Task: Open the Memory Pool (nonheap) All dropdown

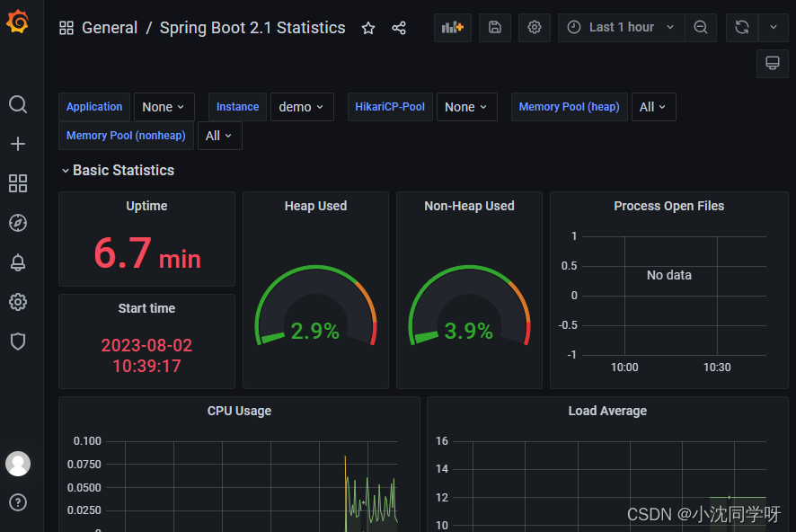Action: click(x=219, y=136)
